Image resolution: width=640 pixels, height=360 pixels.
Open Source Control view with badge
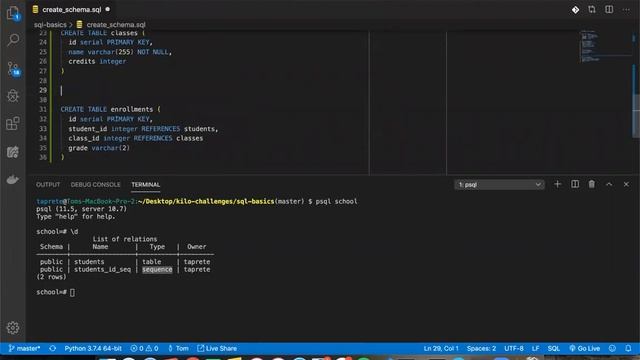point(13,69)
